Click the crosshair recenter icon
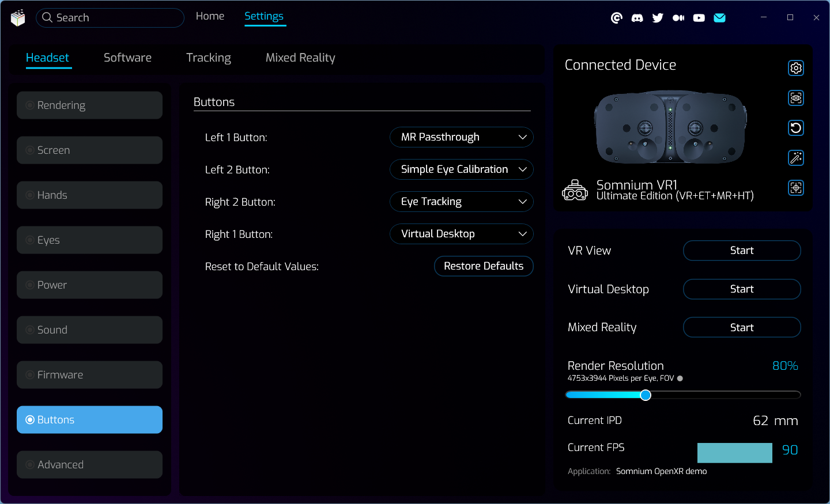Viewport: 830px width, 504px height. 796,188
